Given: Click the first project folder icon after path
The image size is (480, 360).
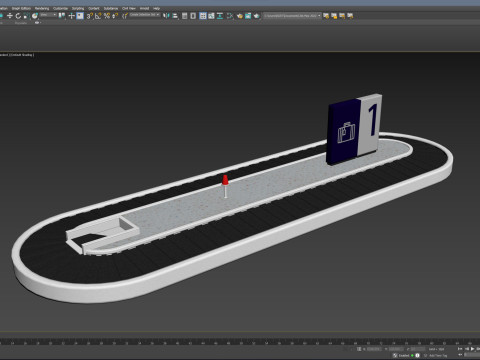Looking at the screenshot, I should (326, 16).
